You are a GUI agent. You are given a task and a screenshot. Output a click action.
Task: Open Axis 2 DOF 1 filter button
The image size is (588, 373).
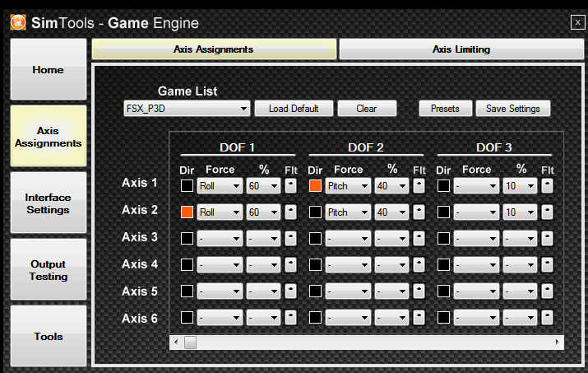pos(290,212)
